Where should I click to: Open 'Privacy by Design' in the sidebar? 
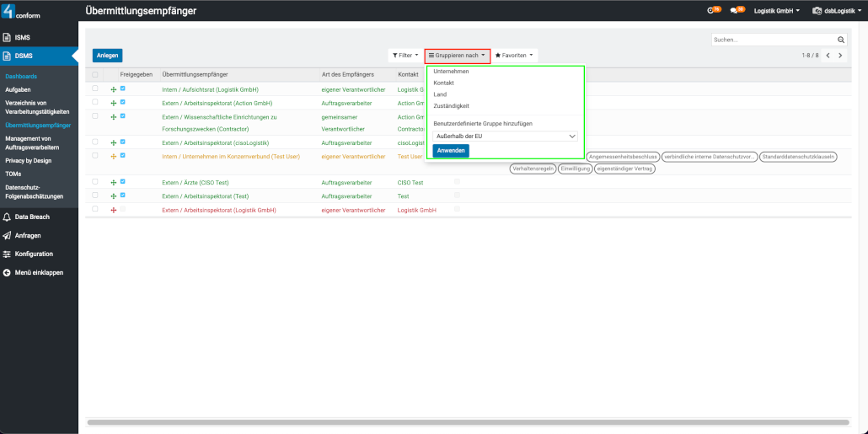pyautogui.click(x=28, y=160)
